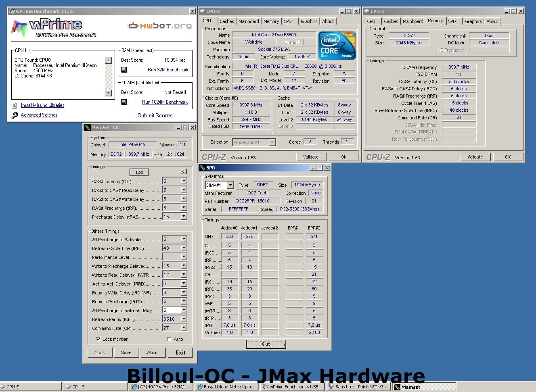The image size is (536, 392).
Task: Open the RAS# Precharge (tRP) dropdown in MemSet
Action: click(x=184, y=208)
